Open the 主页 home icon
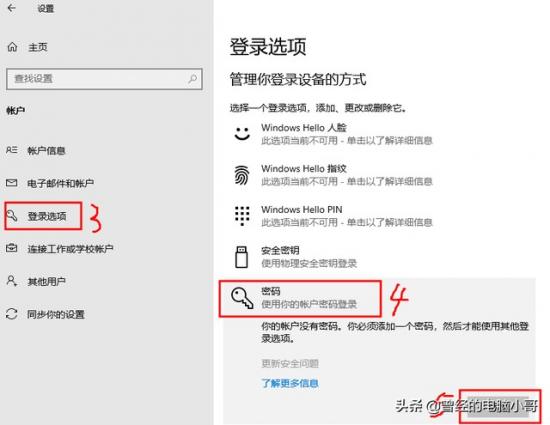 12,47
